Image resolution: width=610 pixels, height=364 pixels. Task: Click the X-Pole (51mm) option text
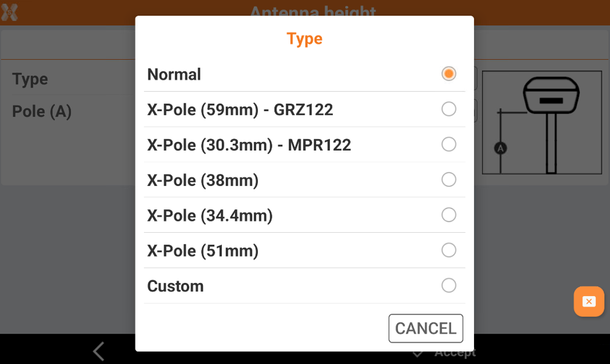point(203,251)
